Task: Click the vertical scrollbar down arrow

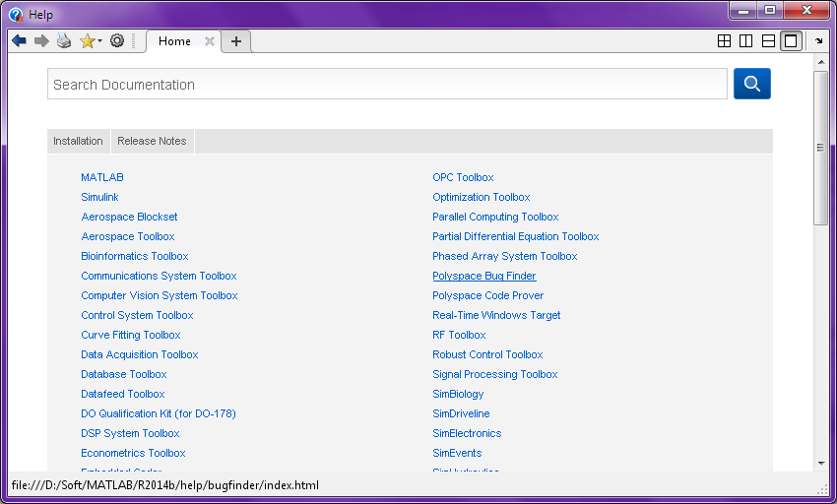Action: (x=820, y=464)
